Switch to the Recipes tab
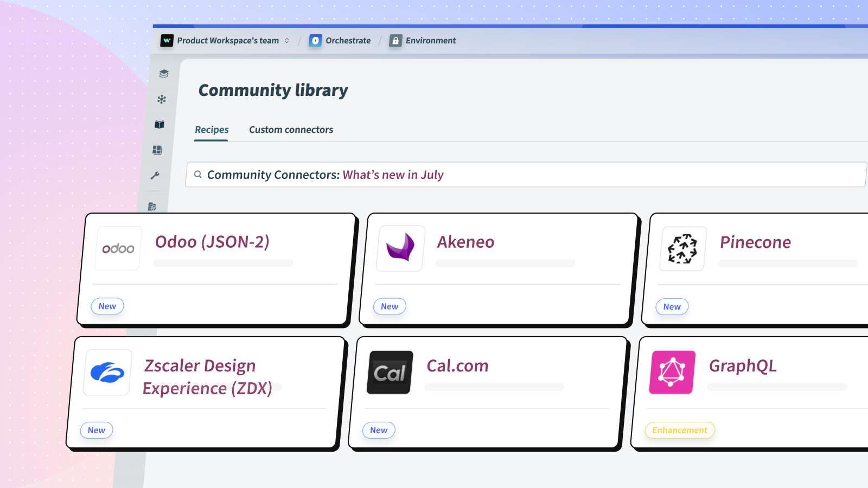868x488 pixels. click(x=212, y=130)
